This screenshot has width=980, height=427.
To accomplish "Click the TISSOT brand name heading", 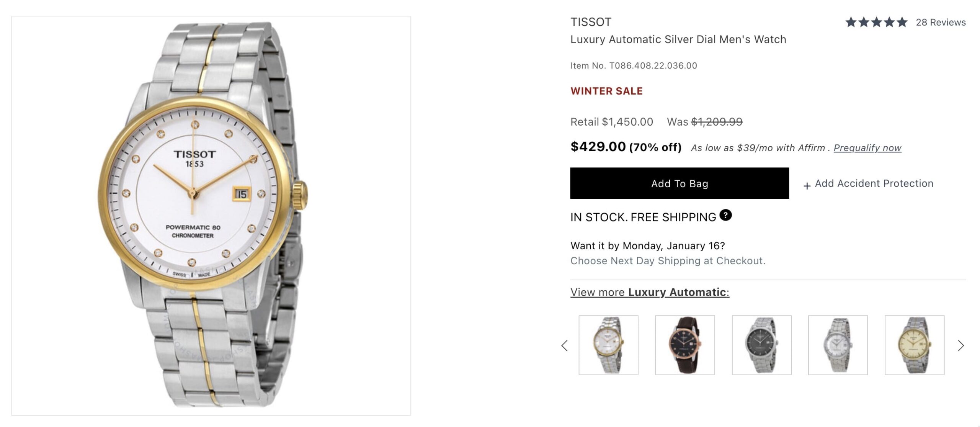I will [x=591, y=22].
